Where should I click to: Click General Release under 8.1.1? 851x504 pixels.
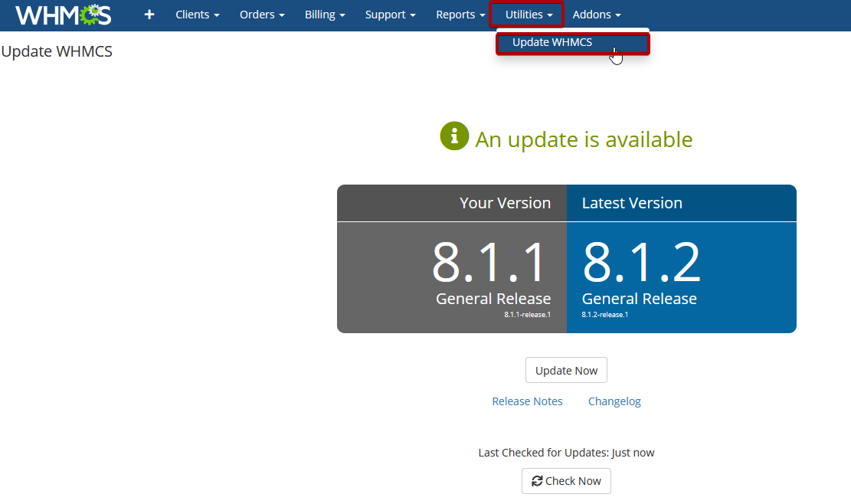(493, 299)
